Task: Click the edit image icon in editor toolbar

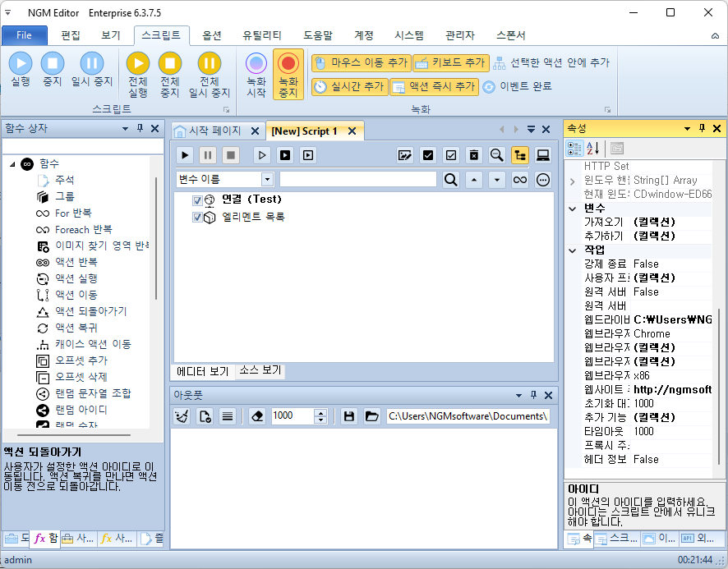Action: [405, 155]
